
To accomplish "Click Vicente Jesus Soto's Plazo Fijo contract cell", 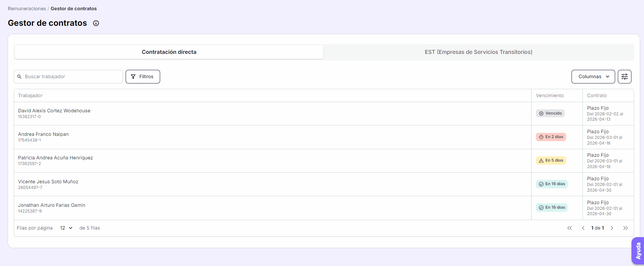I will pyautogui.click(x=608, y=184).
